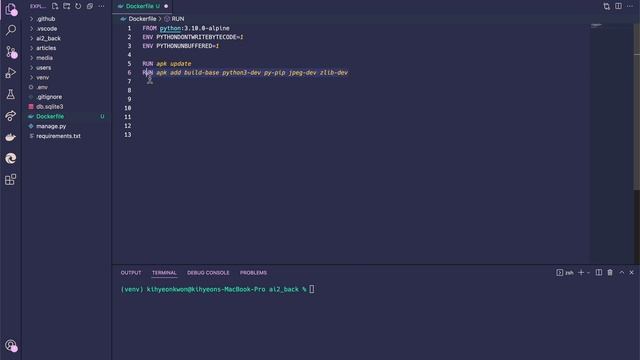Image resolution: width=640 pixels, height=360 pixels.
Task: Open the Testing flask icon
Action: (x=11, y=94)
